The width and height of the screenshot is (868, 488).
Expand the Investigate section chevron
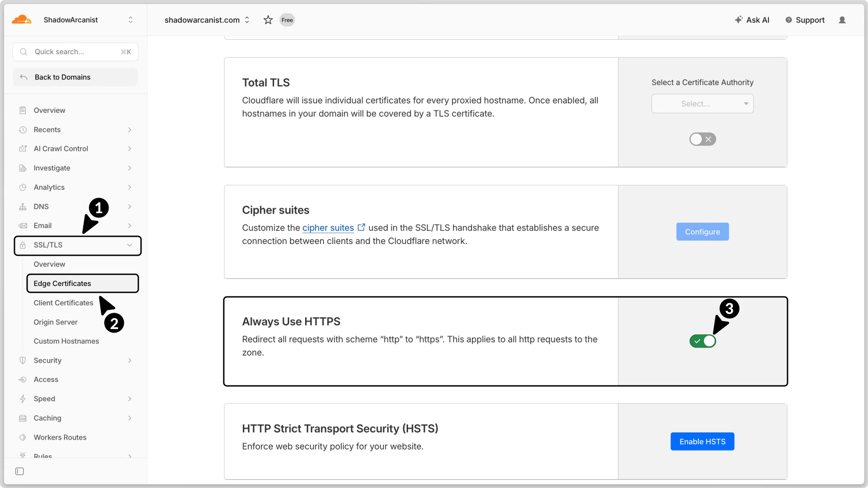(x=130, y=168)
